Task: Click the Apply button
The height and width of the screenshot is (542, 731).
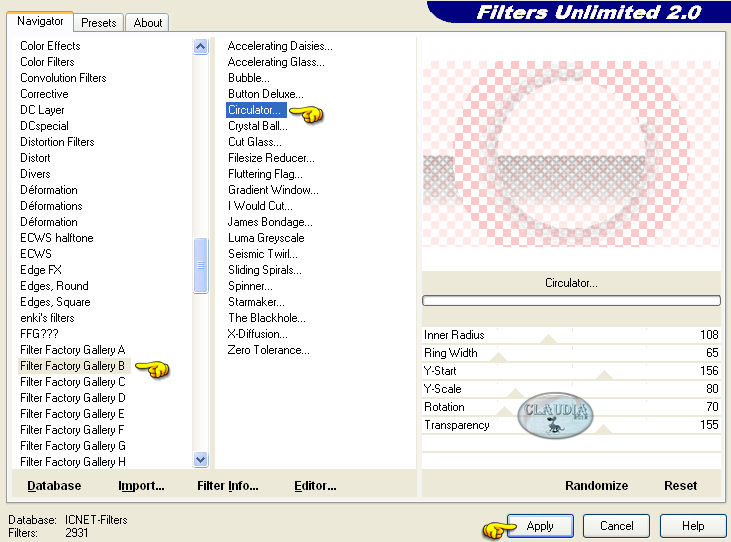Action: point(540,526)
